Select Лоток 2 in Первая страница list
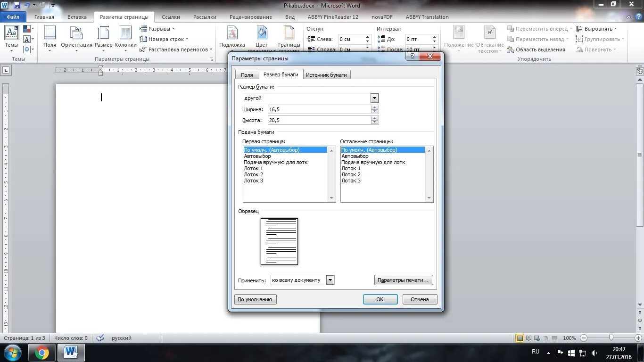Image resolution: width=644 pixels, height=362 pixels. (286, 174)
